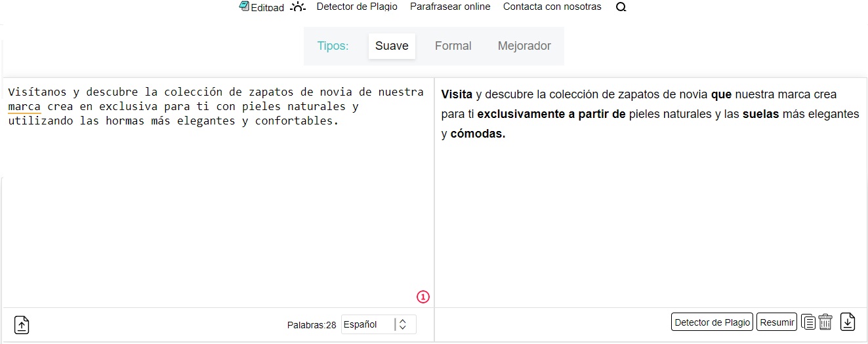Image resolution: width=868 pixels, height=344 pixels.
Task: Download the paraphrased result
Action: (x=848, y=322)
